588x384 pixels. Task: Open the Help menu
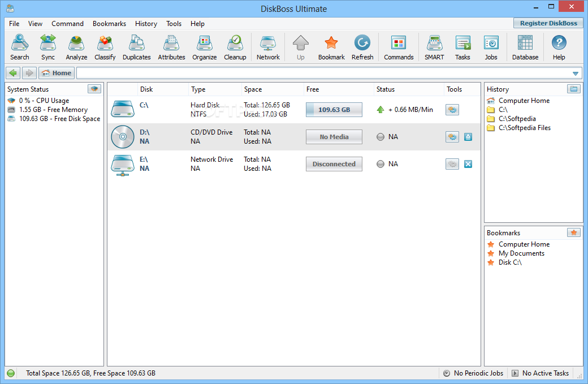pos(198,24)
